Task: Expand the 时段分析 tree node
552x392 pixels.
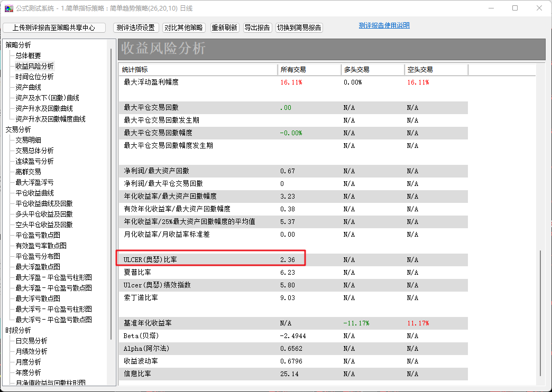Action: 18,330
